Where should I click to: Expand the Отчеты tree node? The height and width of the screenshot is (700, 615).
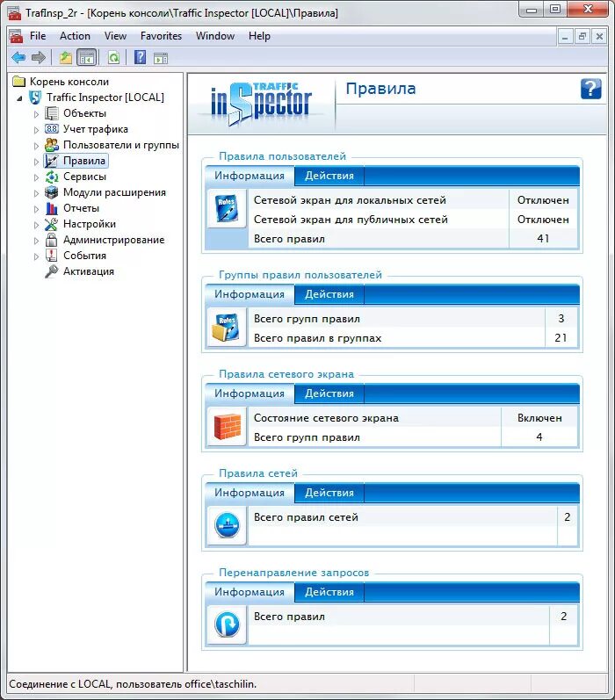pos(36,209)
